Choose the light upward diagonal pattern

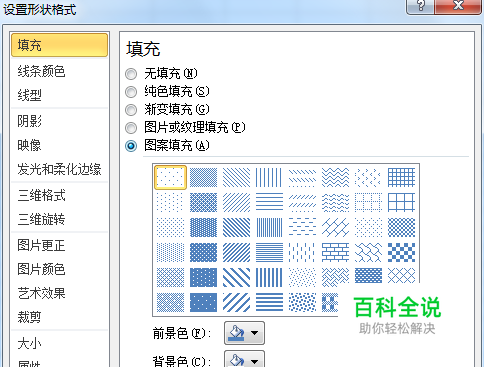pyautogui.click(x=236, y=202)
